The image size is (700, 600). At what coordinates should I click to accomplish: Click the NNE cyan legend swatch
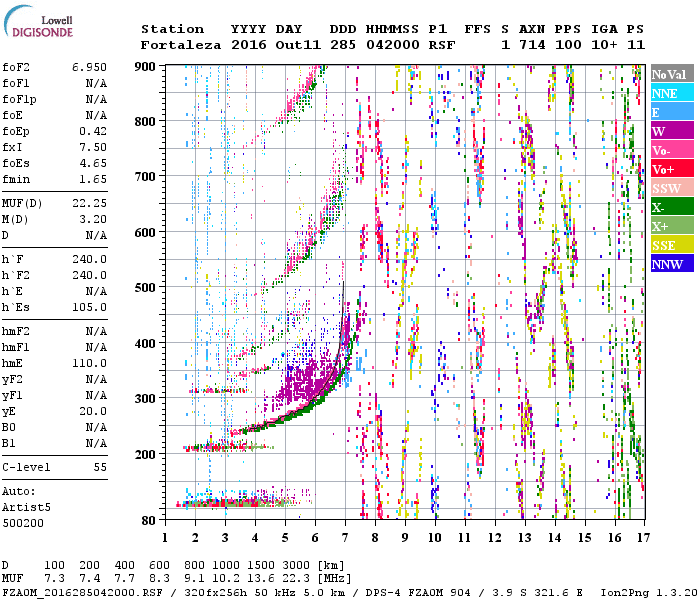[x=668, y=93]
